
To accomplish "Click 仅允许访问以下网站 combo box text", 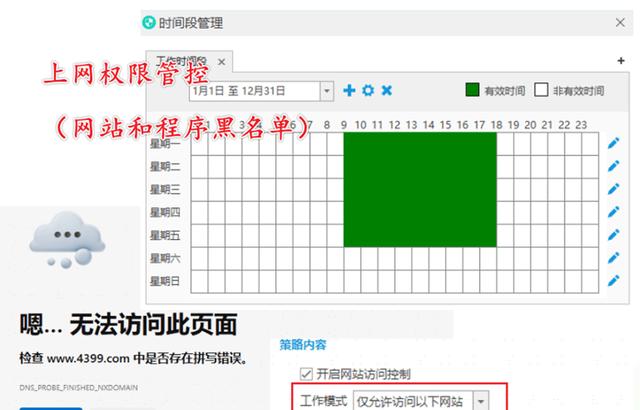I will pos(410,401).
